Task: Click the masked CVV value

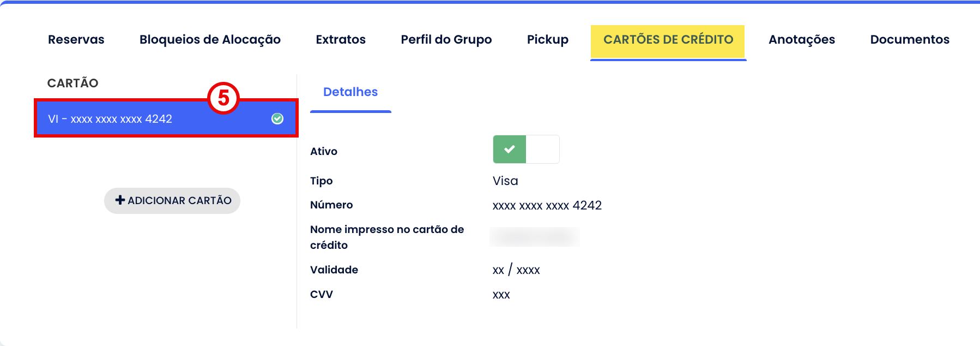Action: click(x=501, y=295)
